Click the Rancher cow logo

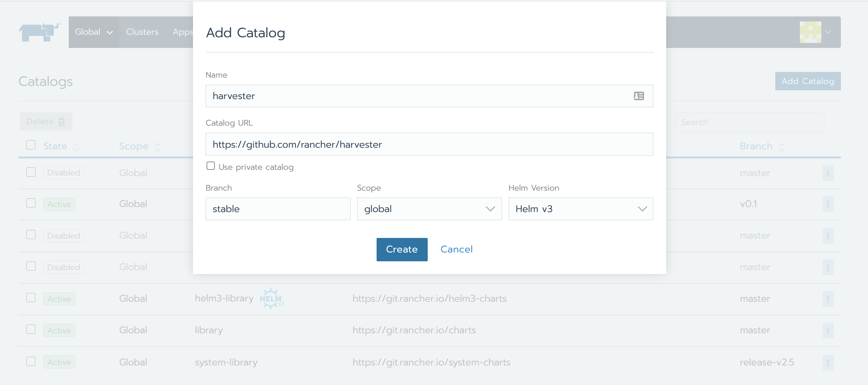(39, 32)
